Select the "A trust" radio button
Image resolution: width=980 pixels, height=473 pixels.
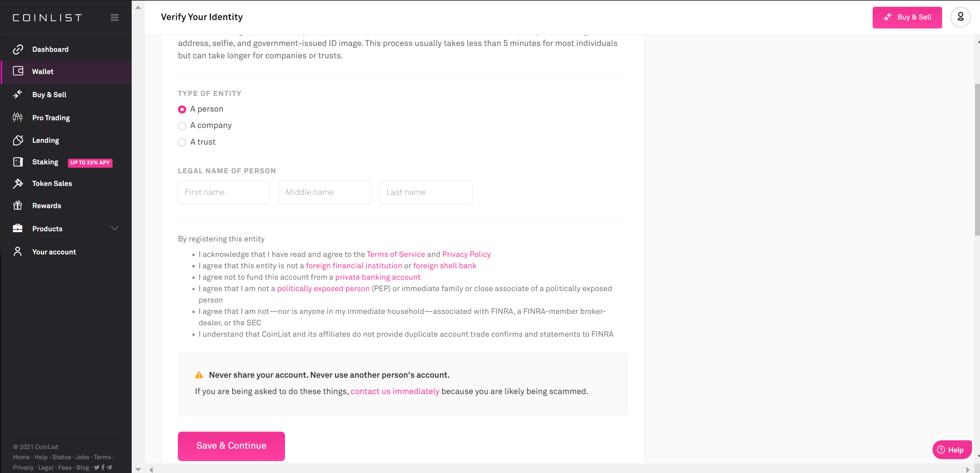[182, 142]
